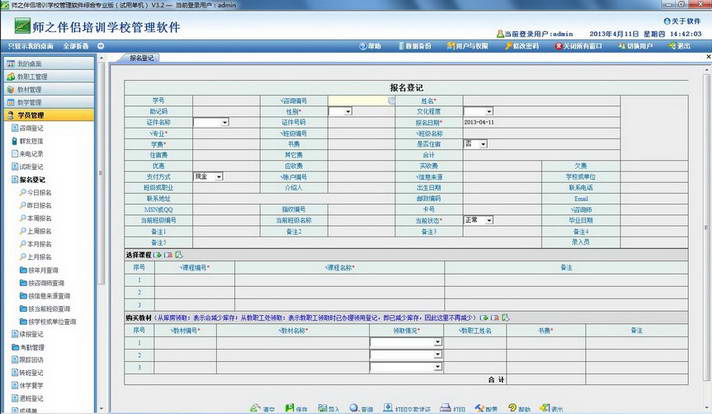The image size is (712, 414).
Task: Open 休学复学 tree item
Action: point(28,385)
